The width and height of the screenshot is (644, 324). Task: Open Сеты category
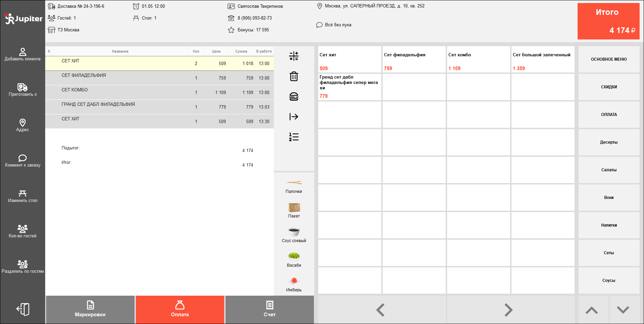pos(609,253)
